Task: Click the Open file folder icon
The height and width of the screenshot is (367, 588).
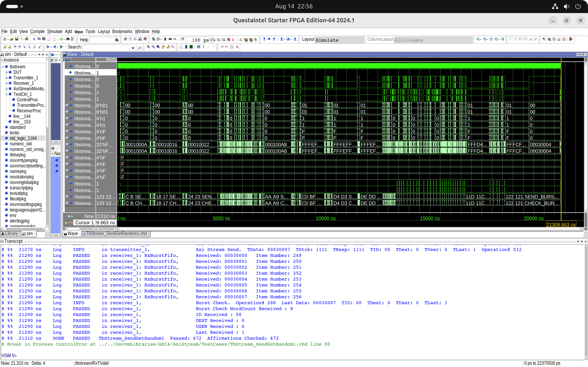Action: coord(12,39)
